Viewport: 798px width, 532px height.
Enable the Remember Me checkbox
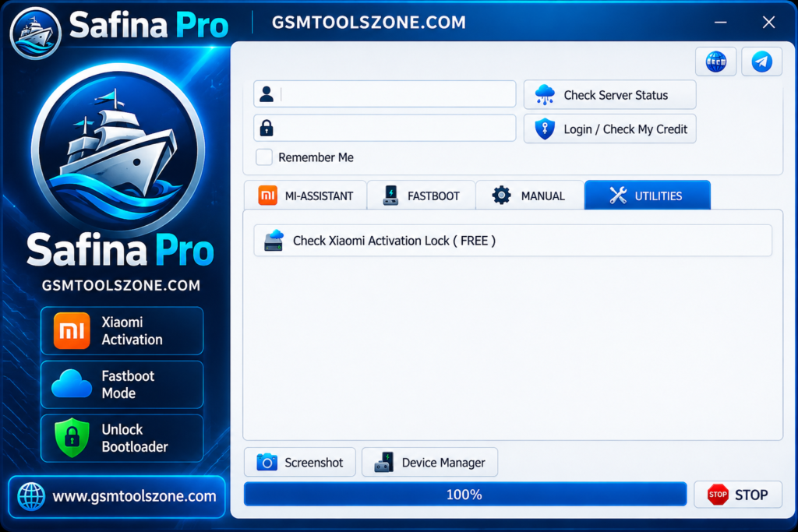263,157
